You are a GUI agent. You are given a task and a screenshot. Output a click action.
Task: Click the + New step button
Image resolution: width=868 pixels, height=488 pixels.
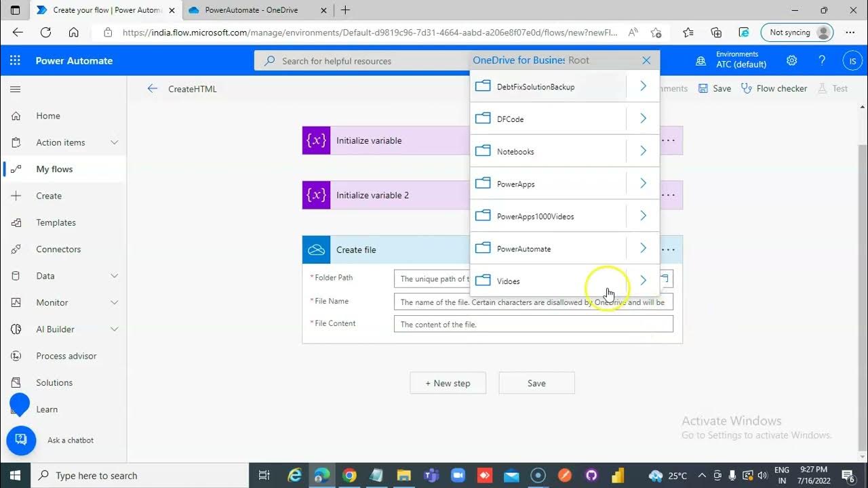click(448, 383)
